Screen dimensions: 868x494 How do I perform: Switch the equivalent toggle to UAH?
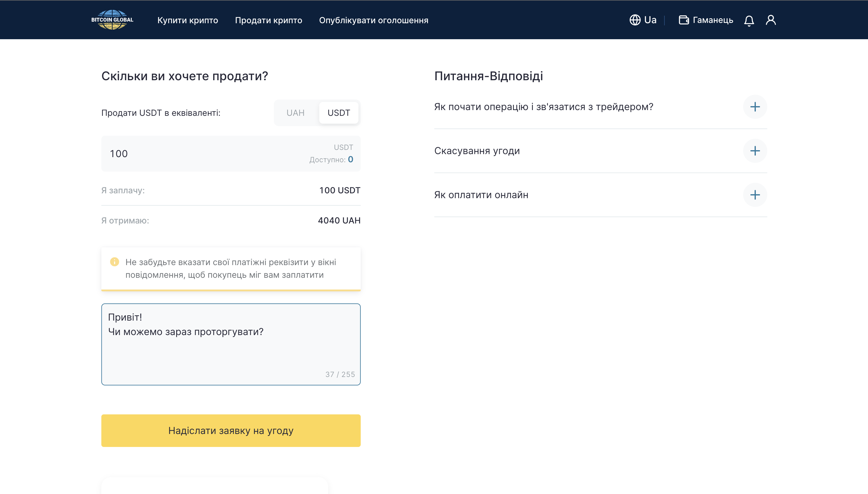coord(296,113)
